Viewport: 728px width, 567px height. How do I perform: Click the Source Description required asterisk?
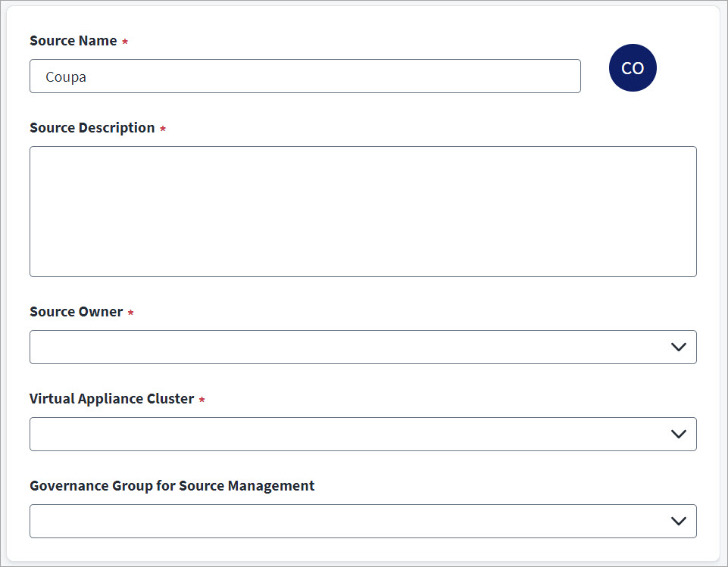[x=163, y=129]
